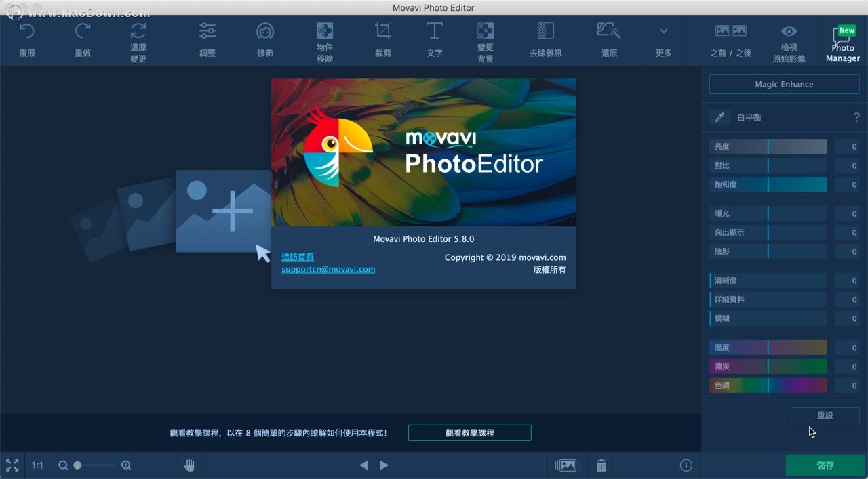This screenshot has height=479, width=868.
Task: Click the Sharpness (清晰度) slider
Action: click(x=768, y=280)
